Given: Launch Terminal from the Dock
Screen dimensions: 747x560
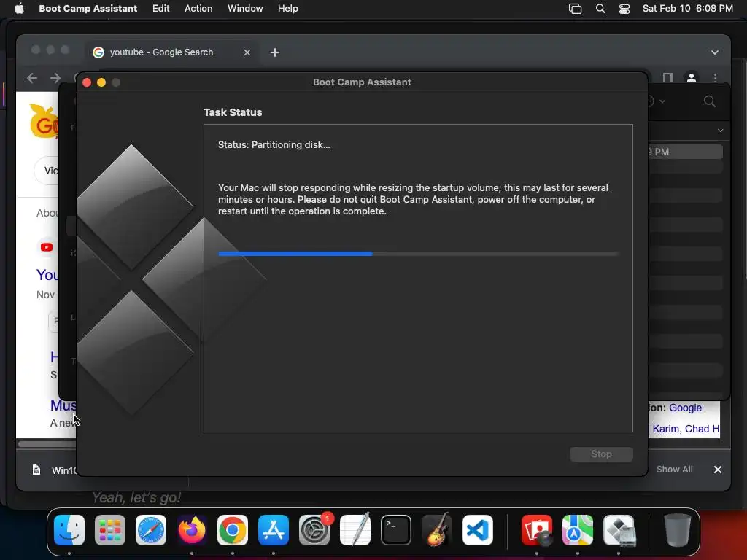Looking at the screenshot, I should pyautogui.click(x=396, y=530).
